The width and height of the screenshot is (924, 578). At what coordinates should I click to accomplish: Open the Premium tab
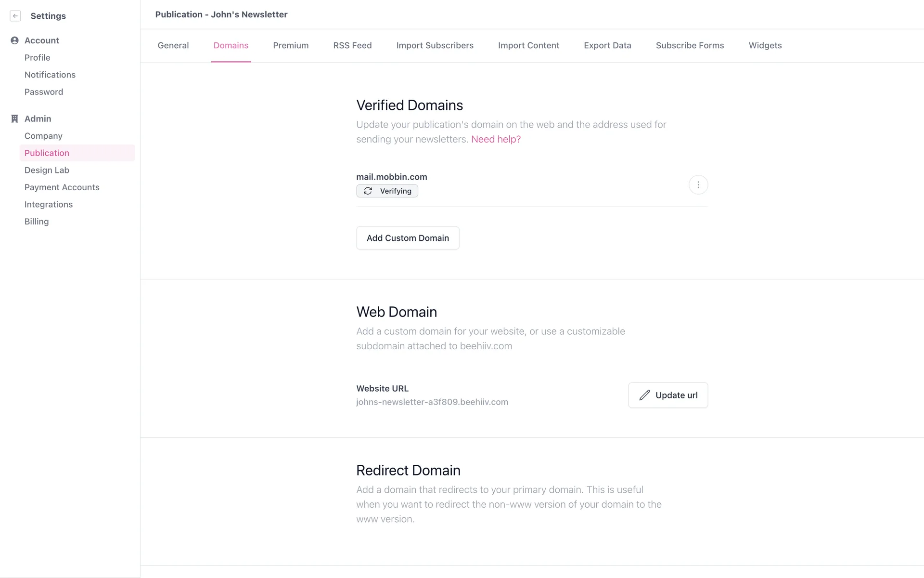click(x=291, y=46)
